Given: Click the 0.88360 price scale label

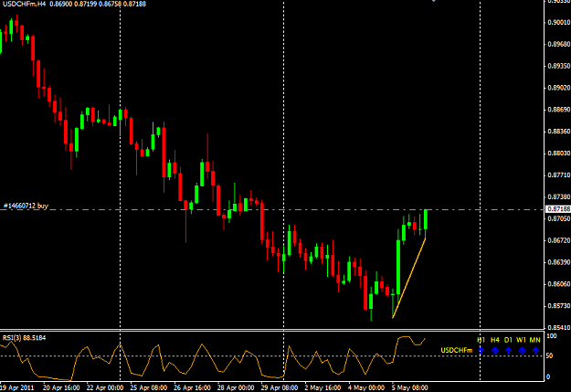Looking at the screenshot, I should pyautogui.click(x=559, y=132).
